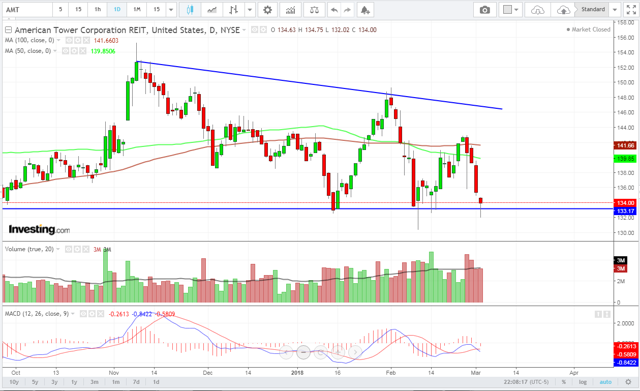Open settings of Volume indicator
Image resolution: width=640 pixels, height=391 pixels.
(77, 249)
